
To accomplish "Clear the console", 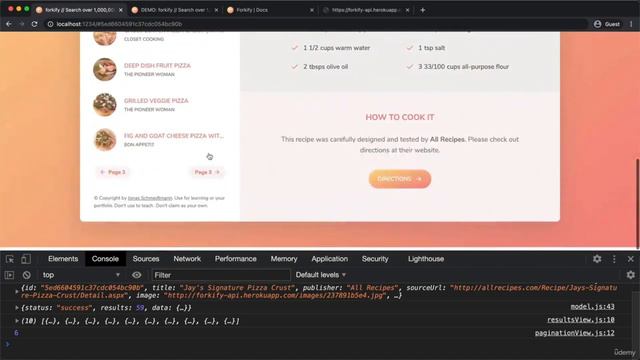I will tap(27, 275).
